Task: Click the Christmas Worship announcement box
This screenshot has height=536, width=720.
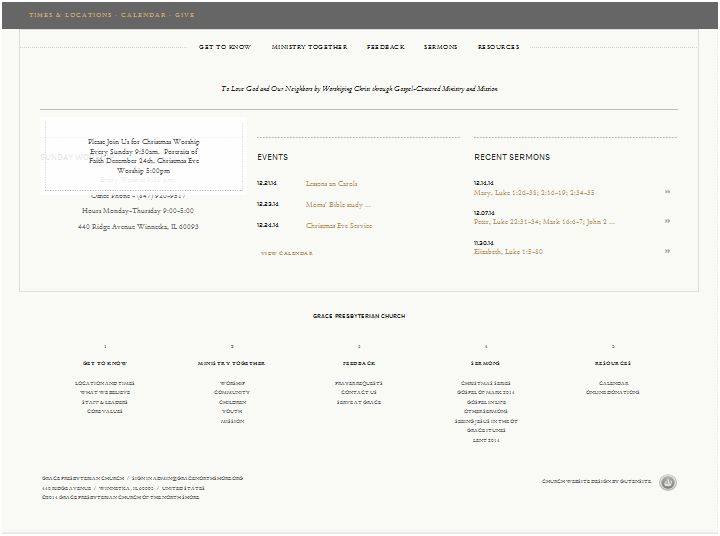Action: (144, 156)
